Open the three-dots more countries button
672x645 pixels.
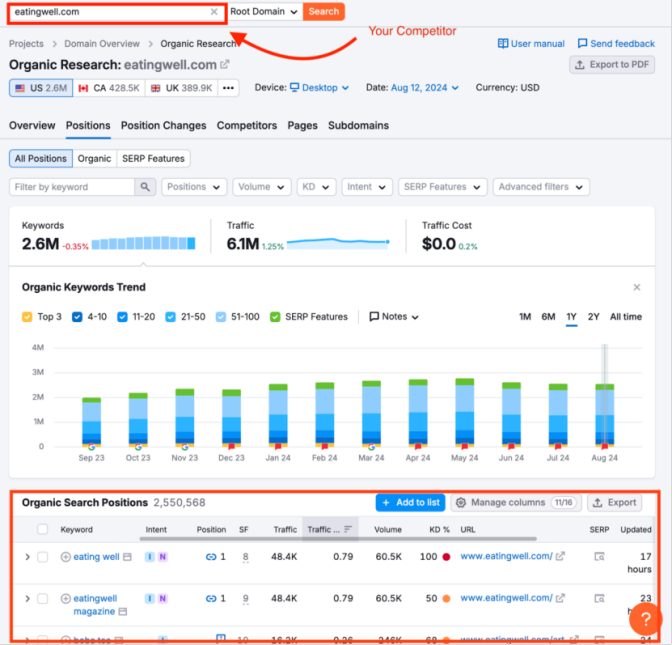click(x=228, y=88)
